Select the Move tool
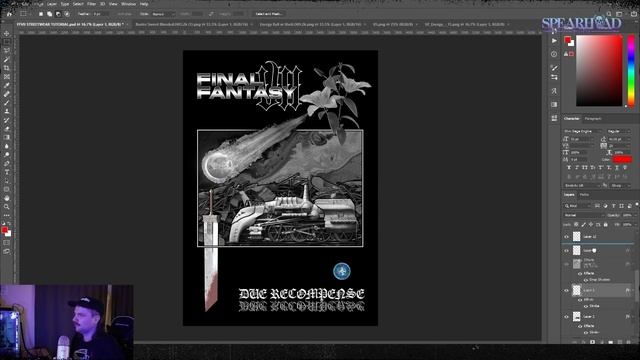 pyautogui.click(x=7, y=33)
